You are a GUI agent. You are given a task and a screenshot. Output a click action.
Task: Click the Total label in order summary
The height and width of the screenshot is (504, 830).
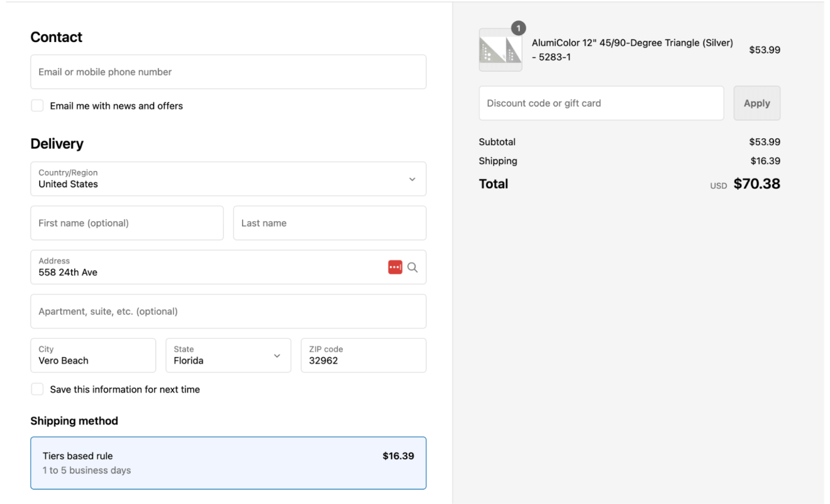(494, 184)
